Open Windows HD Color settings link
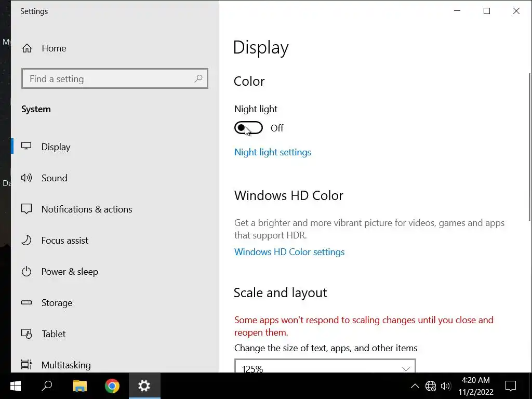 [289, 252]
